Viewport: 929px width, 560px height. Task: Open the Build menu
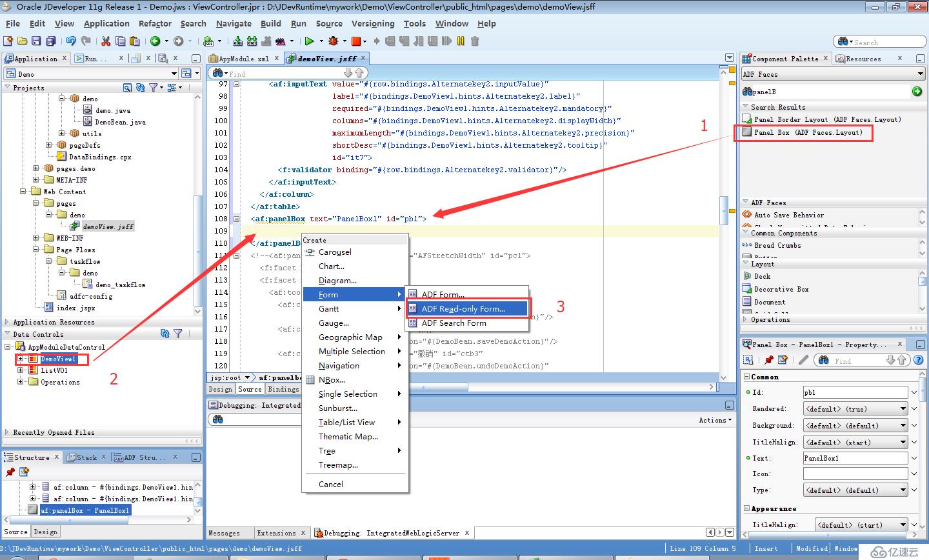coord(271,23)
